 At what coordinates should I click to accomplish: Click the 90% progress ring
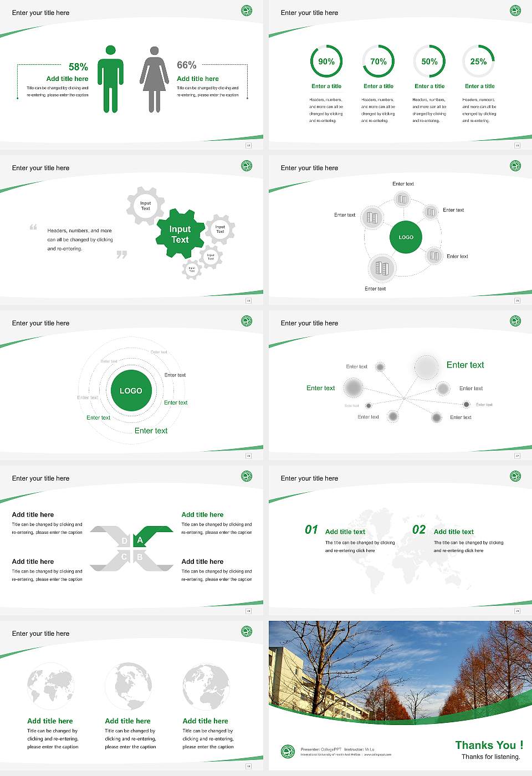tap(326, 62)
